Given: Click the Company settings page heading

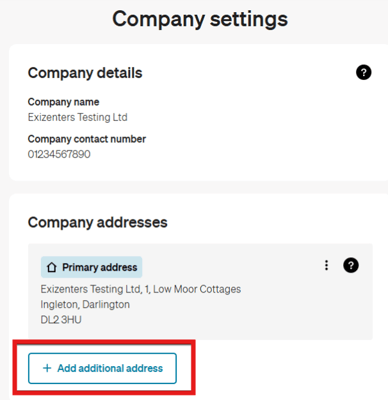Looking at the screenshot, I should tap(200, 19).
